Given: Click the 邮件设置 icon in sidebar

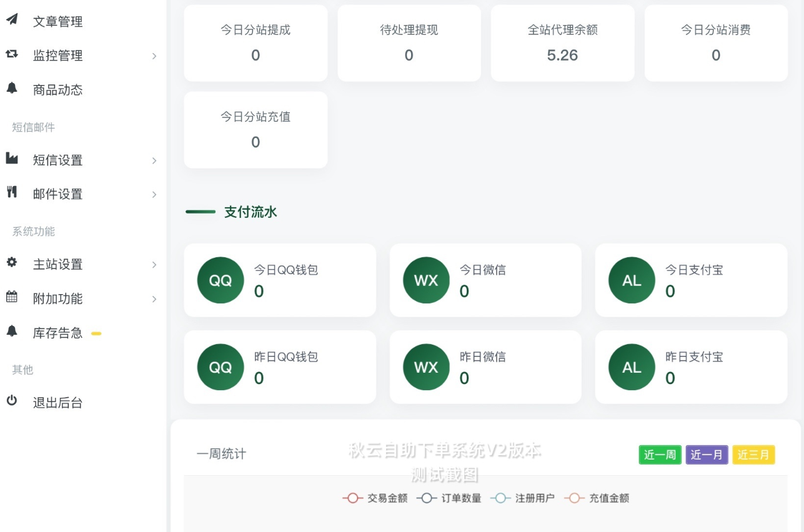Looking at the screenshot, I should click(14, 194).
